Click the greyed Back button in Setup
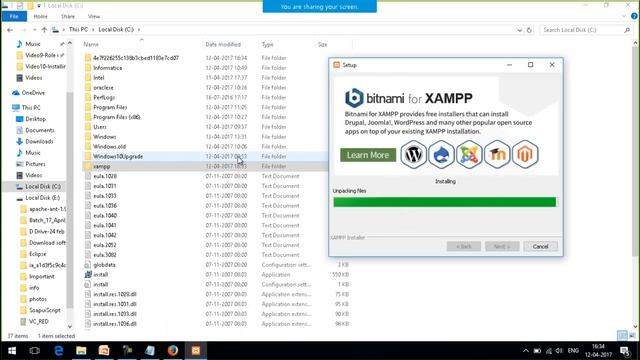This screenshot has width=640, height=360. (464, 247)
